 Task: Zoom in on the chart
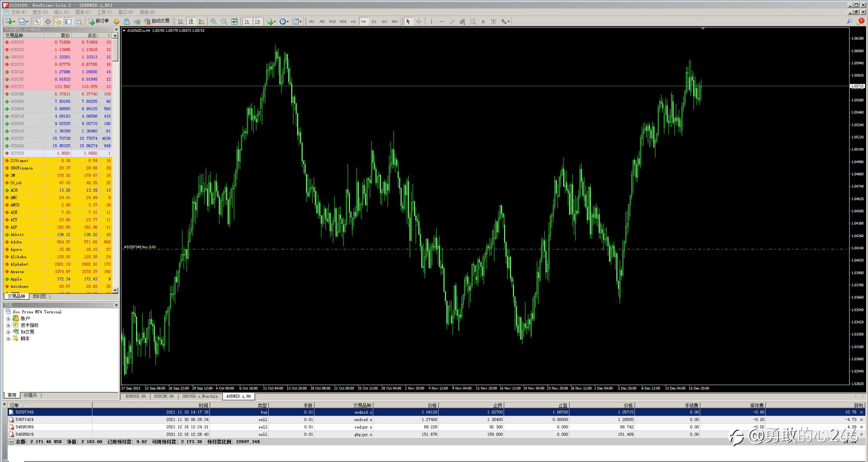point(213,21)
